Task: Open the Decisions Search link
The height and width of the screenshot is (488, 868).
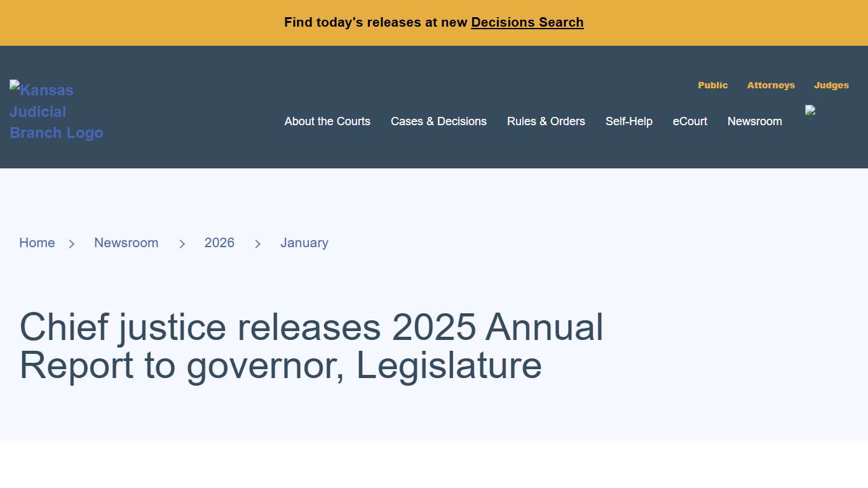Action: click(x=527, y=22)
